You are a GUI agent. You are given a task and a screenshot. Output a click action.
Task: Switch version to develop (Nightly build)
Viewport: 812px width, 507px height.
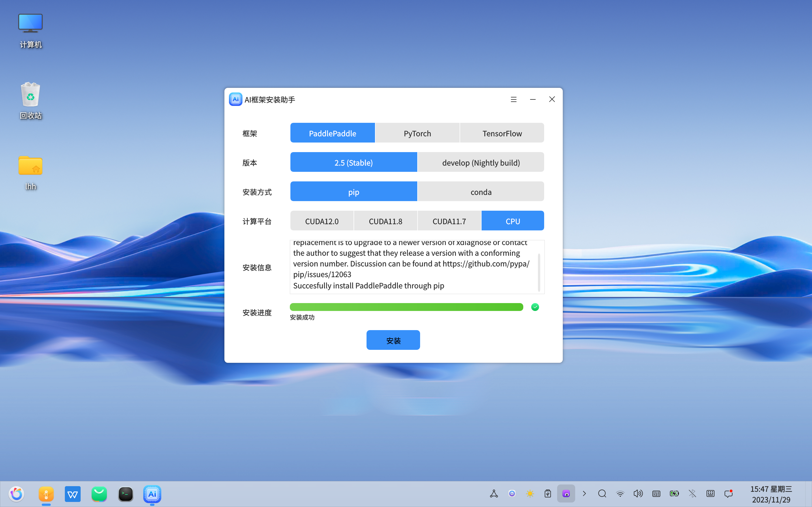[480, 163]
